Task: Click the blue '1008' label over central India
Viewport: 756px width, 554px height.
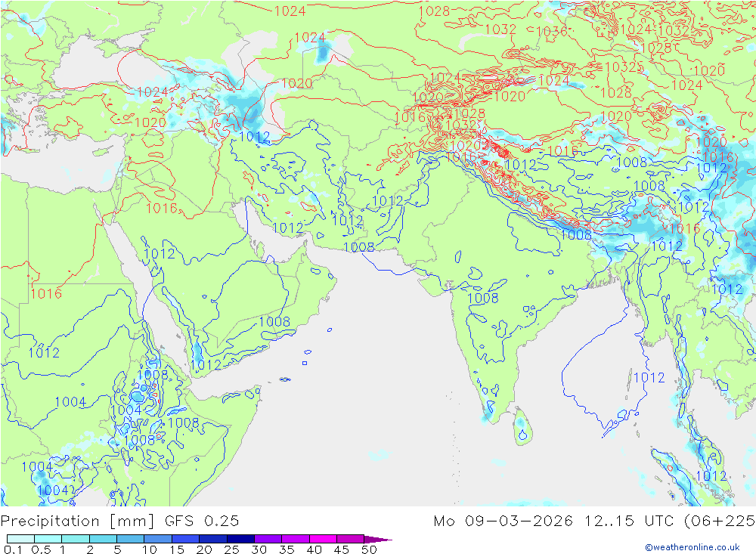Action: 482,298
